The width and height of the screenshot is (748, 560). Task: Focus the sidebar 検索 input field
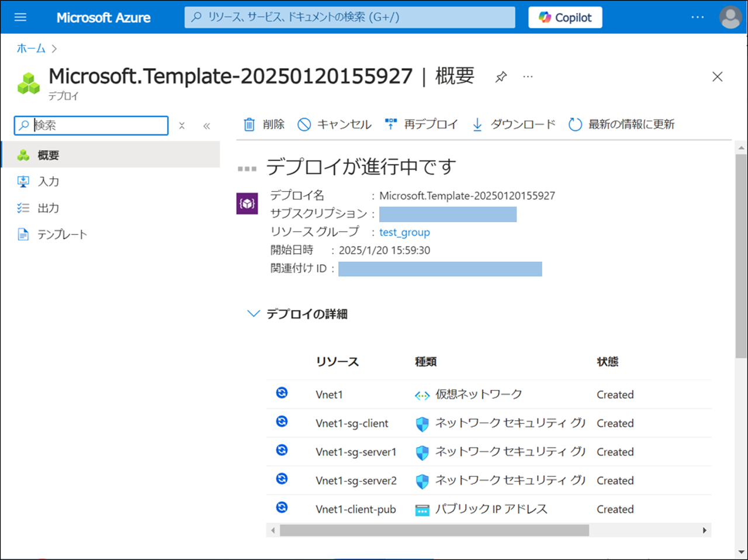(96, 125)
